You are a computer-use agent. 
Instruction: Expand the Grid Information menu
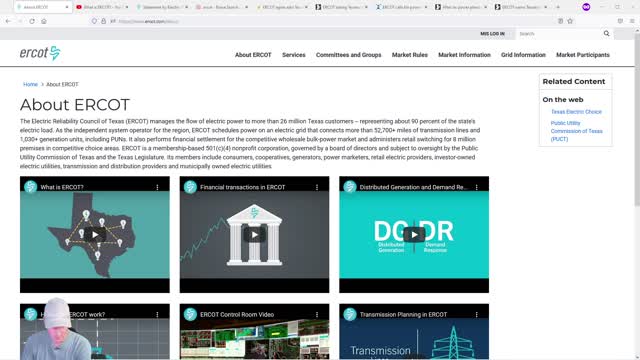(x=523, y=55)
